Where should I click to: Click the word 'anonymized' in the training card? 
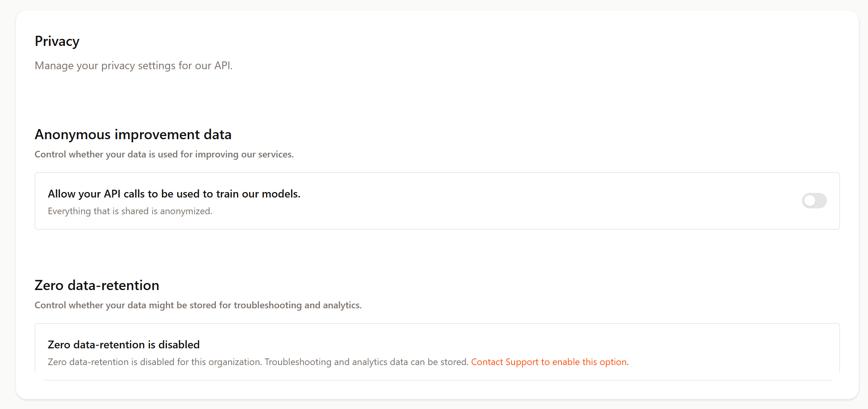[186, 211]
